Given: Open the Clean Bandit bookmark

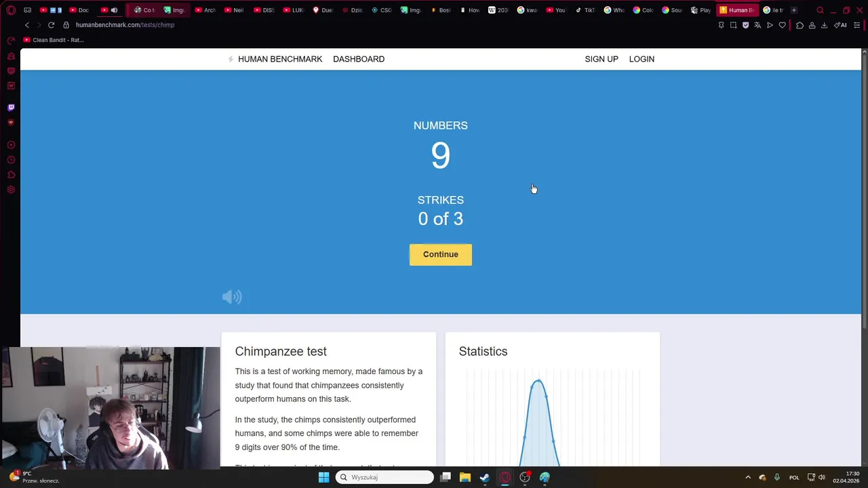Looking at the screenshot, I should click(54, 40).
